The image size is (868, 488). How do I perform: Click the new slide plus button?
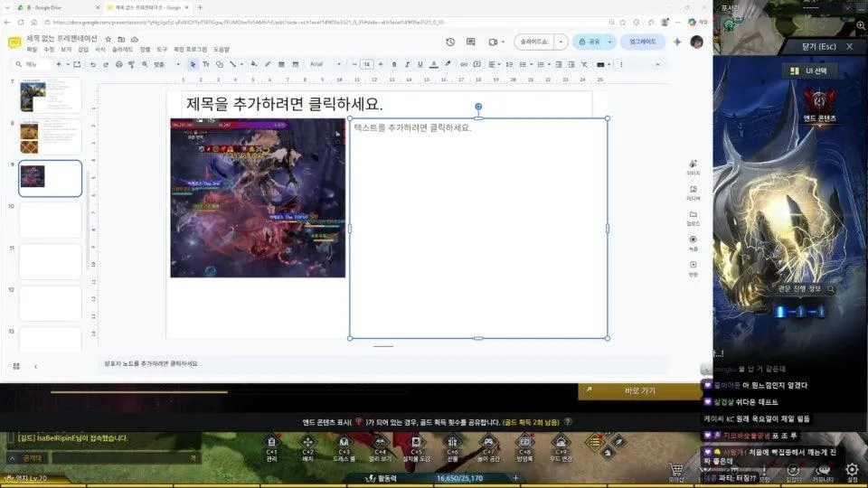tap(59, 65)
